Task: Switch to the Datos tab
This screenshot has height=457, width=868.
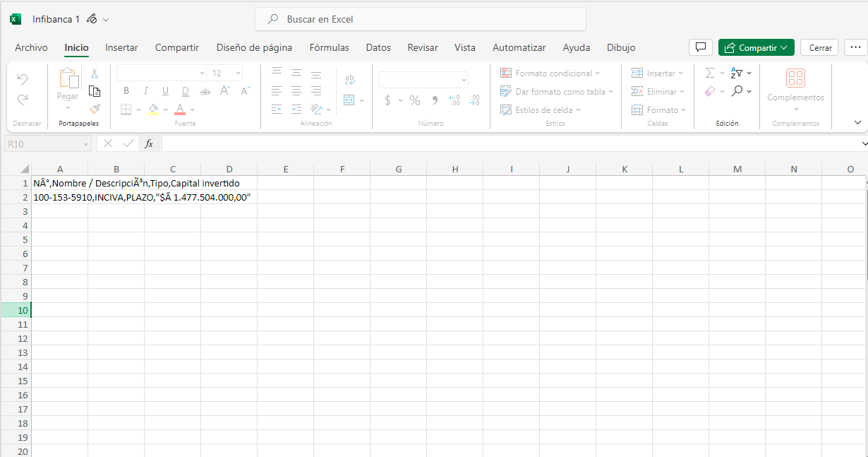Action: click(378, 47)
